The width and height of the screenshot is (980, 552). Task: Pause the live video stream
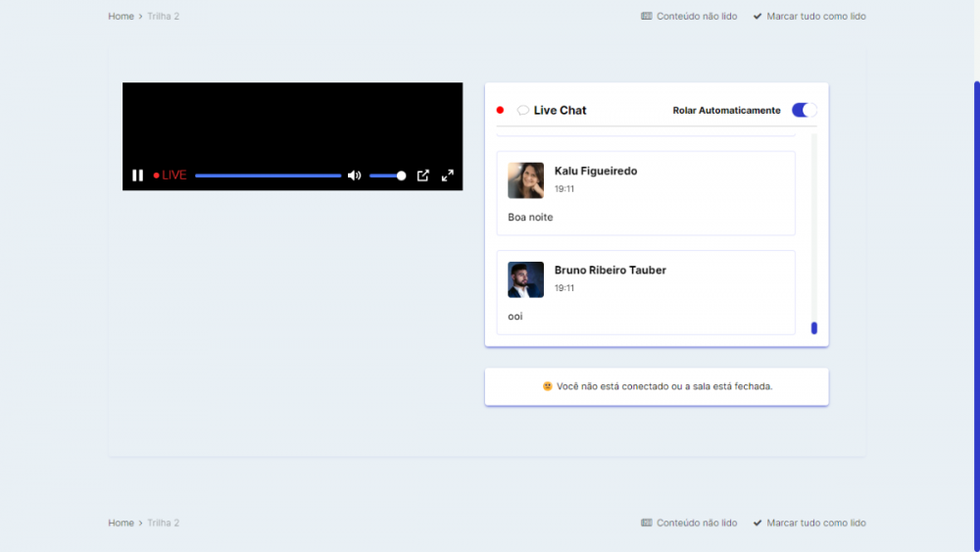point(138,176)
